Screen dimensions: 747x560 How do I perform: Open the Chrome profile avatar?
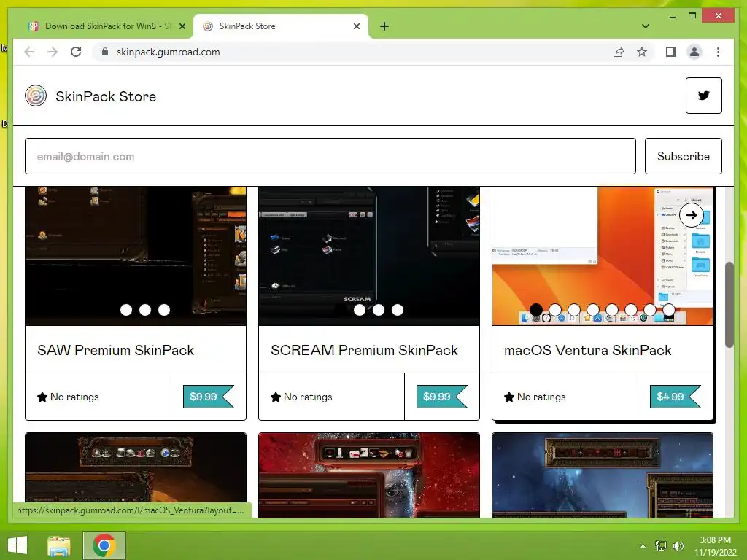[694, 52]
